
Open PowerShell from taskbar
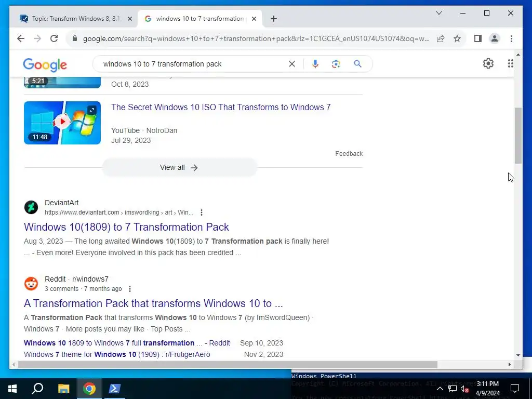click(x=114, y=389)
